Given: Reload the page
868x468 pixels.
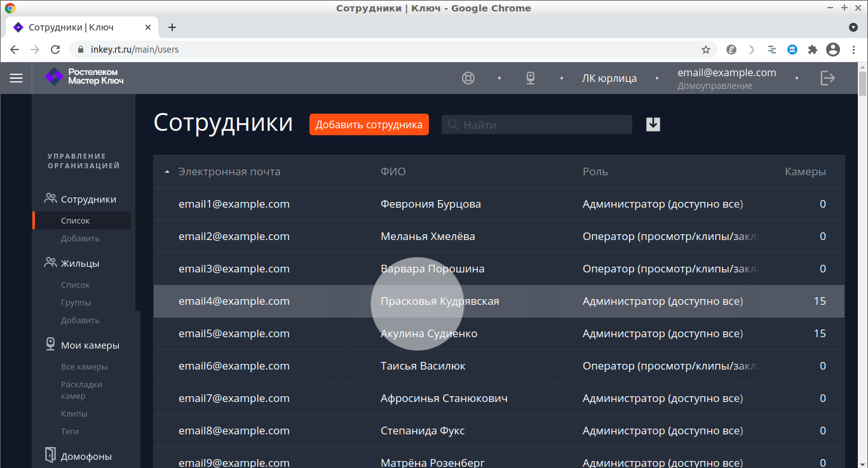Looking at the screenshot, I should pyautogui.click(x=55, y=50).
